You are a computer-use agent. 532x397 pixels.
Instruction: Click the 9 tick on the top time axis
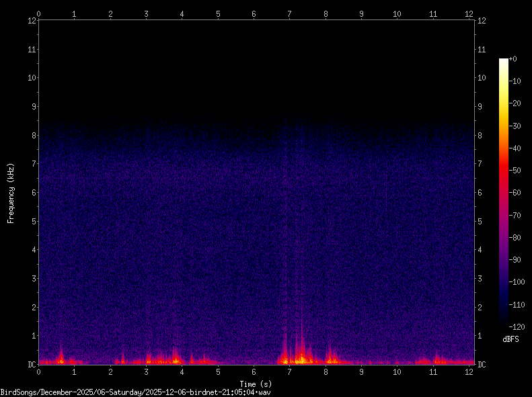point(361,13)
